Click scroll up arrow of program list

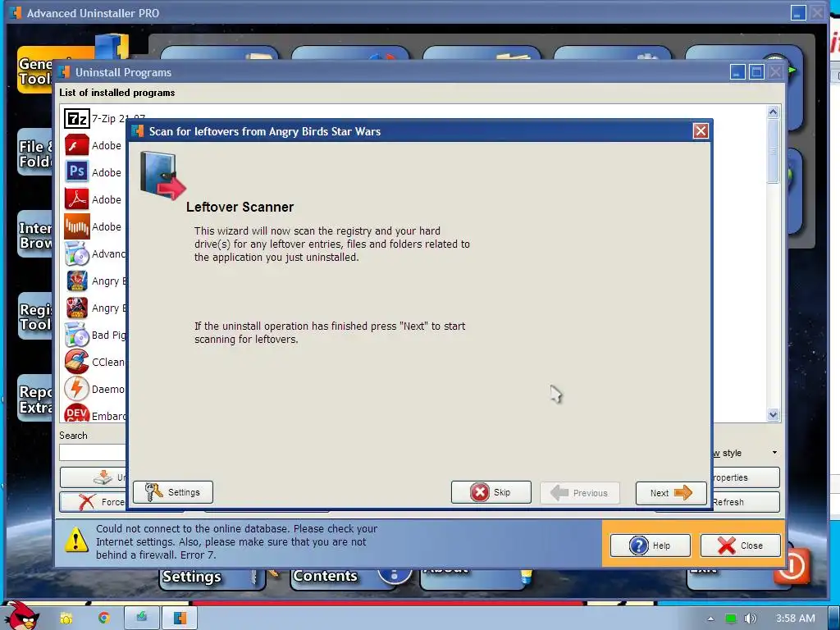pos(773,112)
